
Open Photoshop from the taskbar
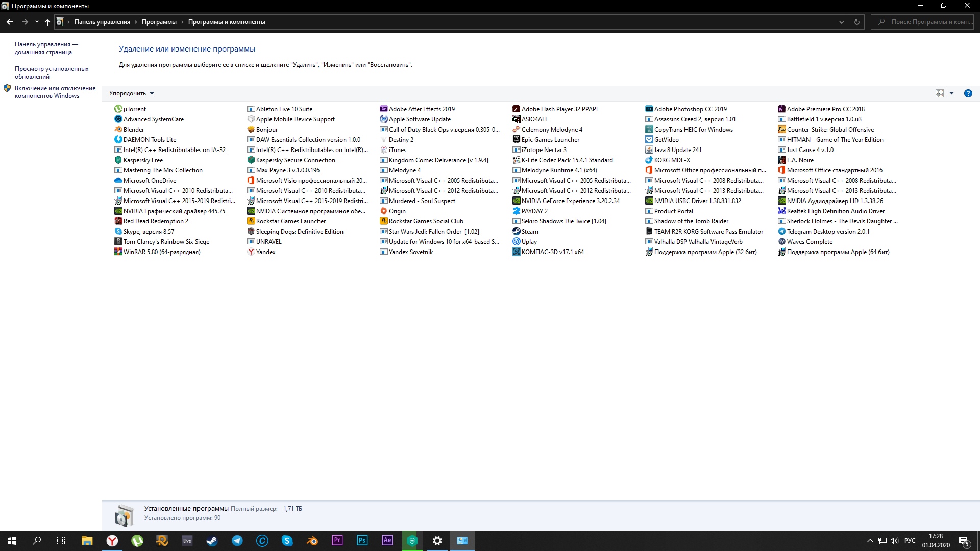pyautogui.click(x=362, y=541)
